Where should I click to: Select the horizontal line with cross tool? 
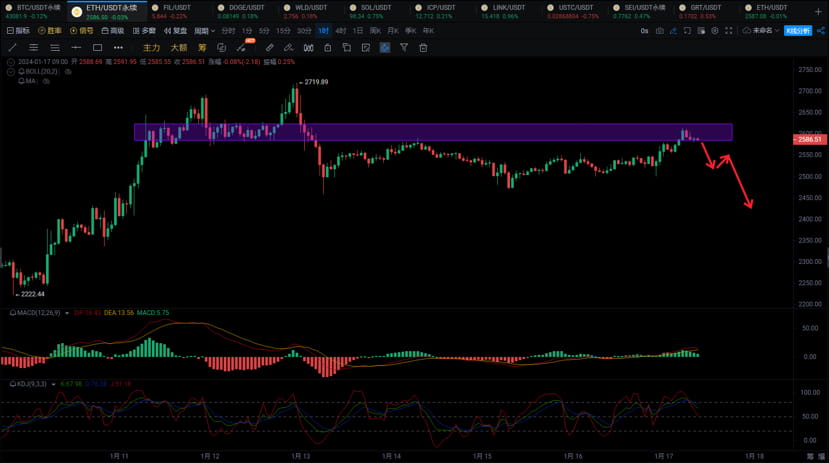(x=76, y=48)
